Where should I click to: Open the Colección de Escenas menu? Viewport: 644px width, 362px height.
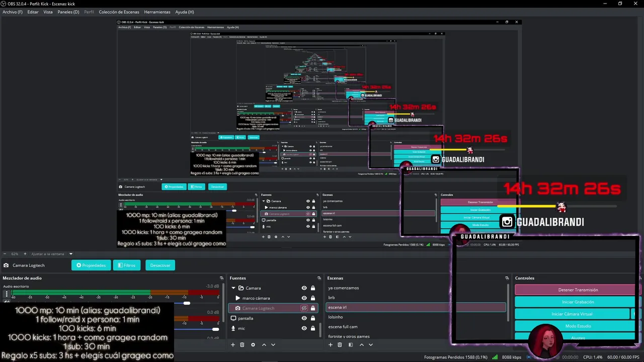point(119,12)
